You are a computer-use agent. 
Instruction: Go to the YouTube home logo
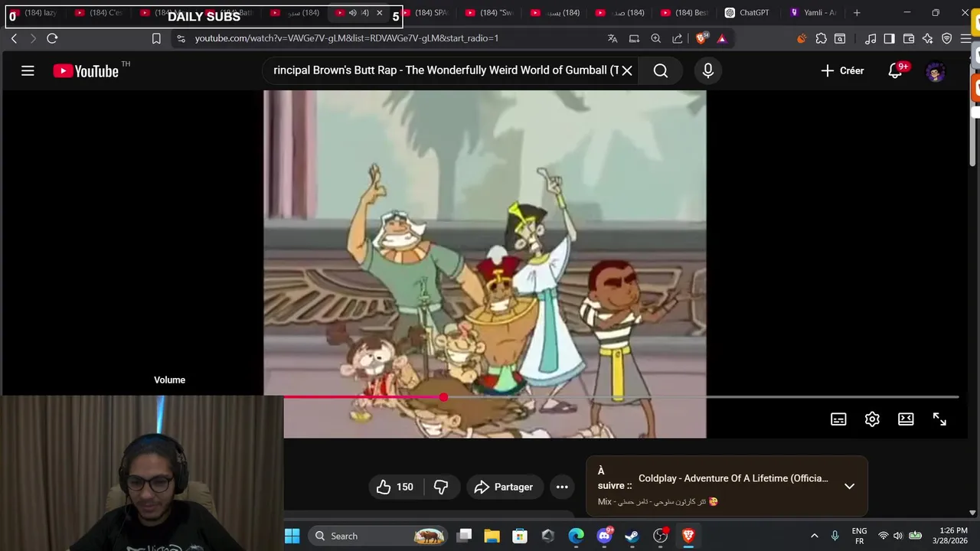(x=86, y=71)
